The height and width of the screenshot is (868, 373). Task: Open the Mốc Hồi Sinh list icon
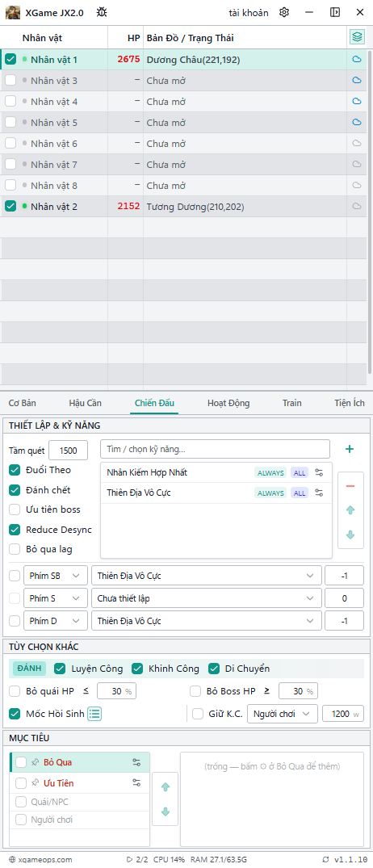pos(94,714)
